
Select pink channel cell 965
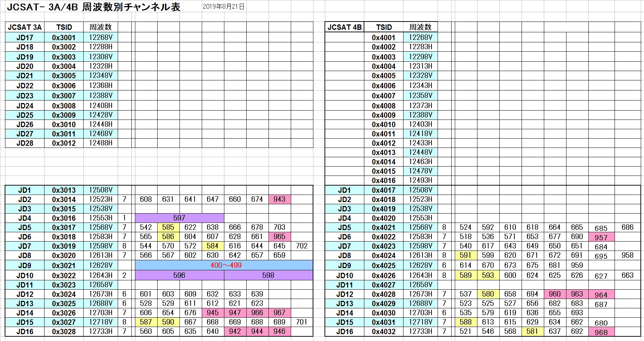tap(280, 237)
